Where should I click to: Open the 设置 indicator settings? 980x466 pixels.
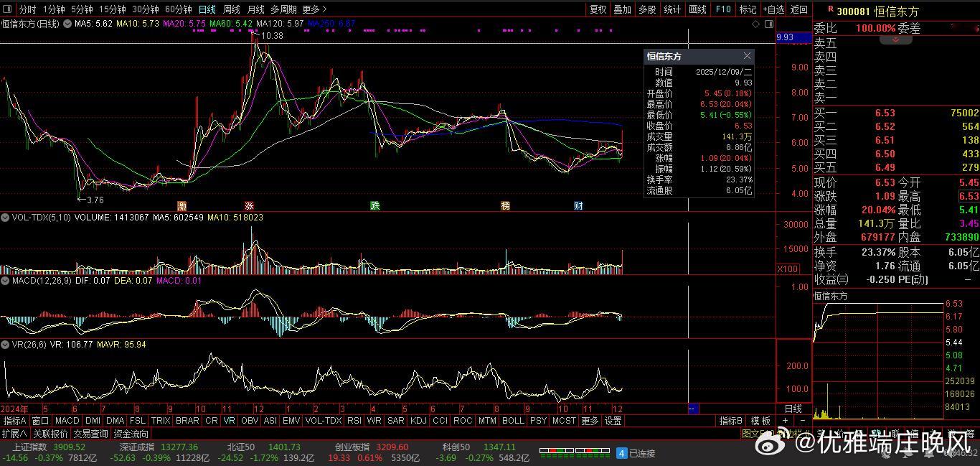[x=613, y=421]
